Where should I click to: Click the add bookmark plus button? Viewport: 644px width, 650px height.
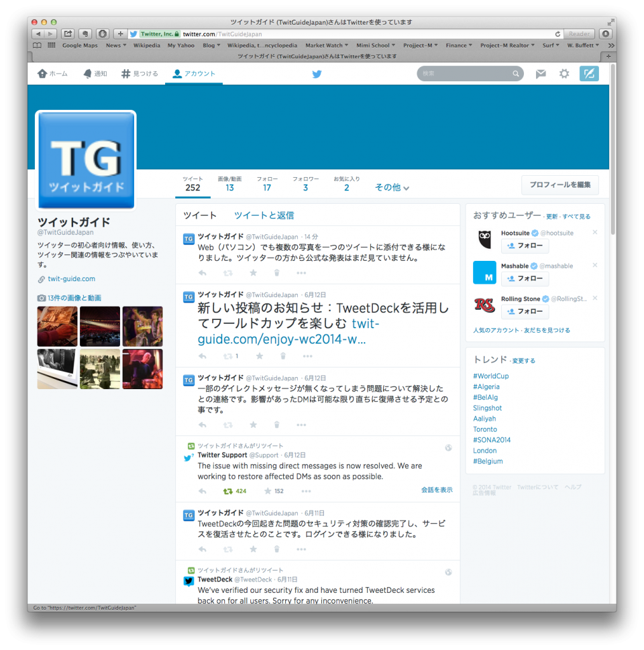[x=120, y=34]
